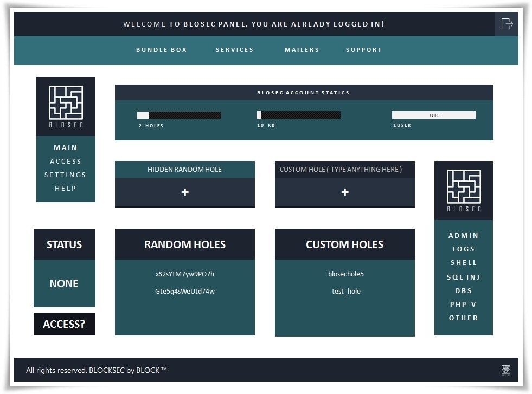Click the small Blosec logo in footer
Screen dimensions: 532x394
click(x=506, y=370)
